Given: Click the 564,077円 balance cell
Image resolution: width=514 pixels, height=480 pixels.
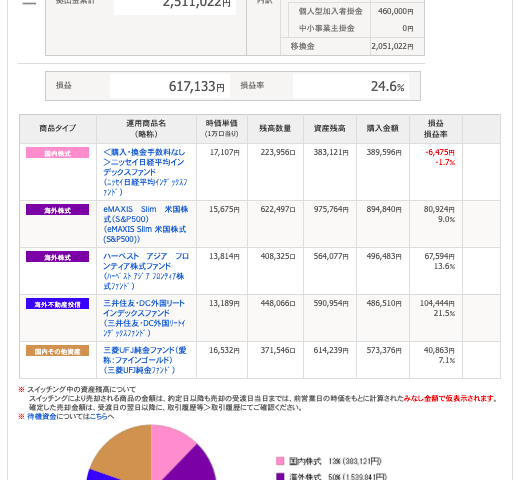Looking at the screenshot, I should point(331,256).
